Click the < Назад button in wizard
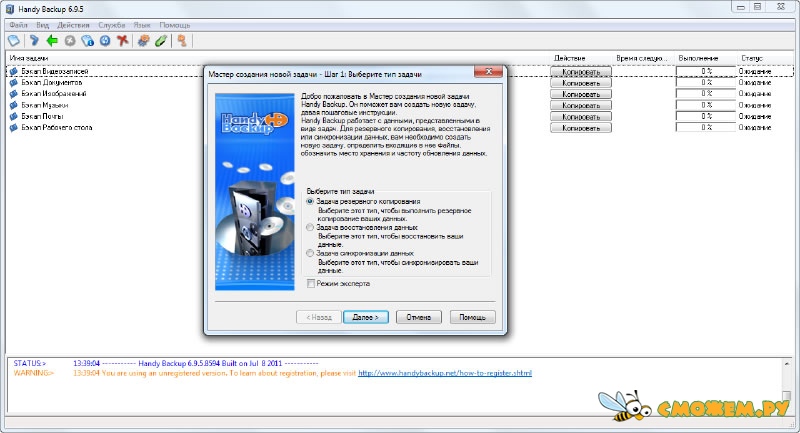This screenshot has height=433, width=800. click(319, 317)
